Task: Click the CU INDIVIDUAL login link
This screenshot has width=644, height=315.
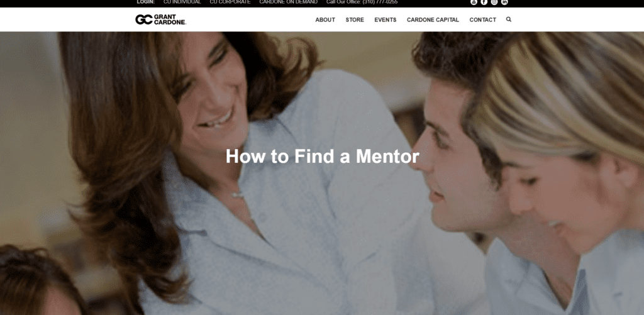Action: [182, 2]
